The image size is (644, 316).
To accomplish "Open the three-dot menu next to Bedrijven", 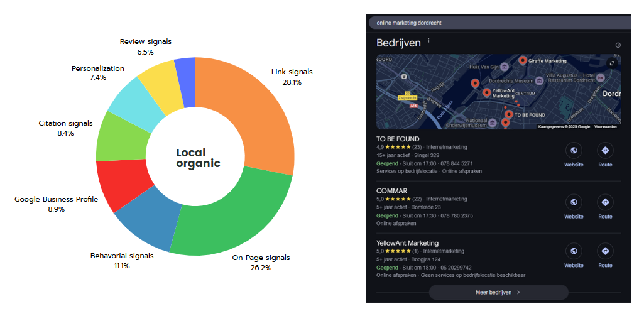I will pos(428,41).
